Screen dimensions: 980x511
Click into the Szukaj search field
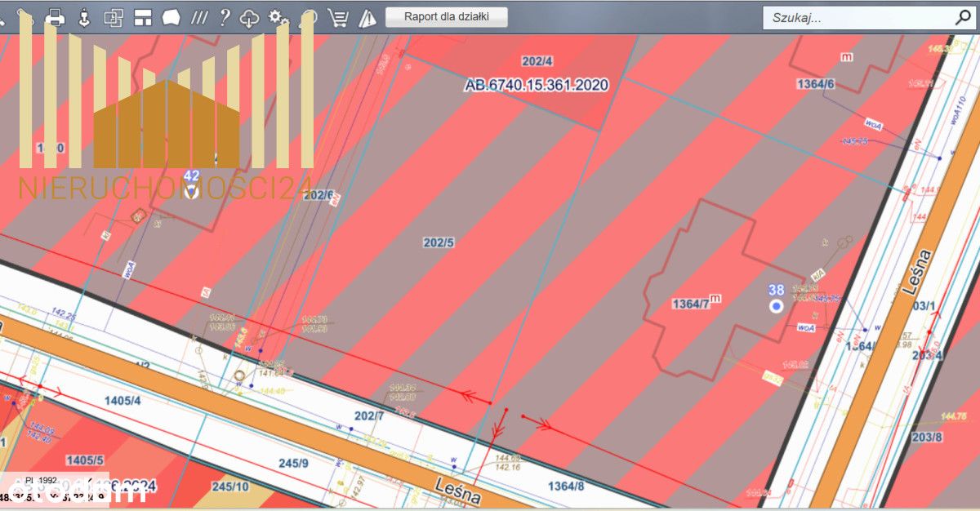857,18
